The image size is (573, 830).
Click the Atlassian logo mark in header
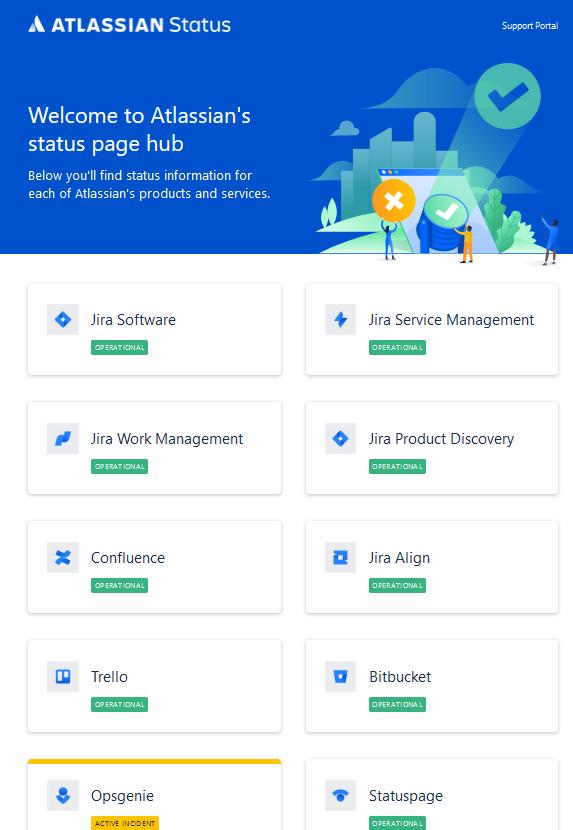(37, 24)
